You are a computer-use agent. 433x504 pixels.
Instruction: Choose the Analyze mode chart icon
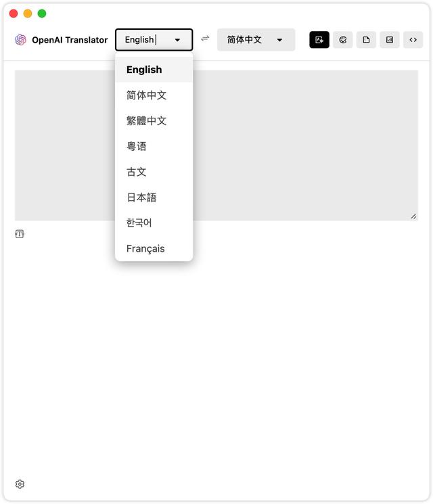pos(390,40)
